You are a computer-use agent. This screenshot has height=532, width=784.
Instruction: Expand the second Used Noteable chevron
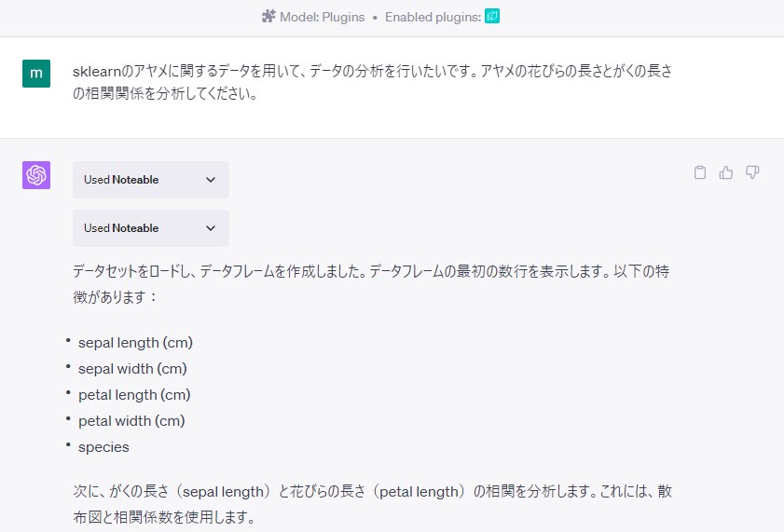[211, 228]
